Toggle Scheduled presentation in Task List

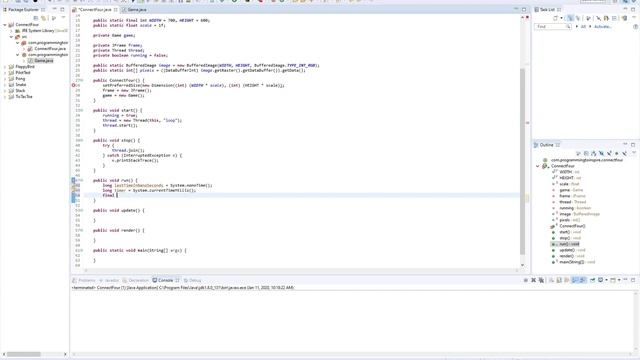578,18
